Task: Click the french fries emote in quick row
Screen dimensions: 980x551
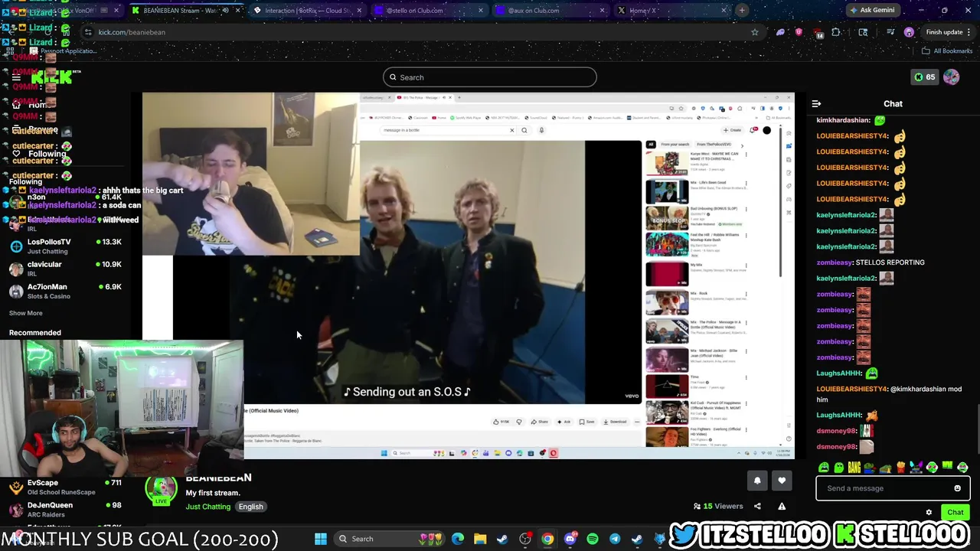Action: point(901,468)
